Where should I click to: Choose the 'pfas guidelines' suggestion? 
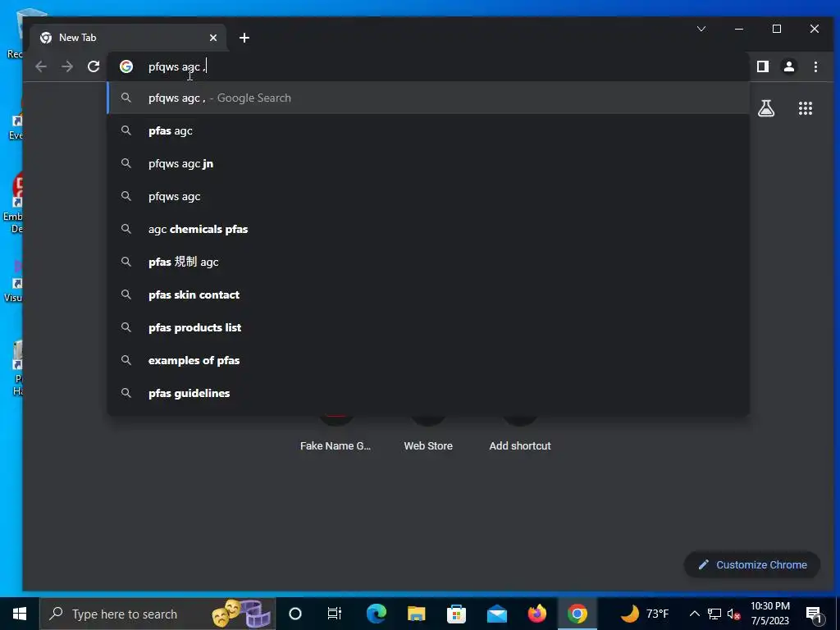pos(428,393)
